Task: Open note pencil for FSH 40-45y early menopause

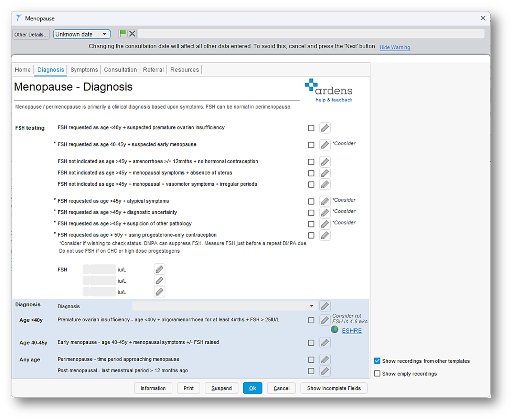Action: 325,145
